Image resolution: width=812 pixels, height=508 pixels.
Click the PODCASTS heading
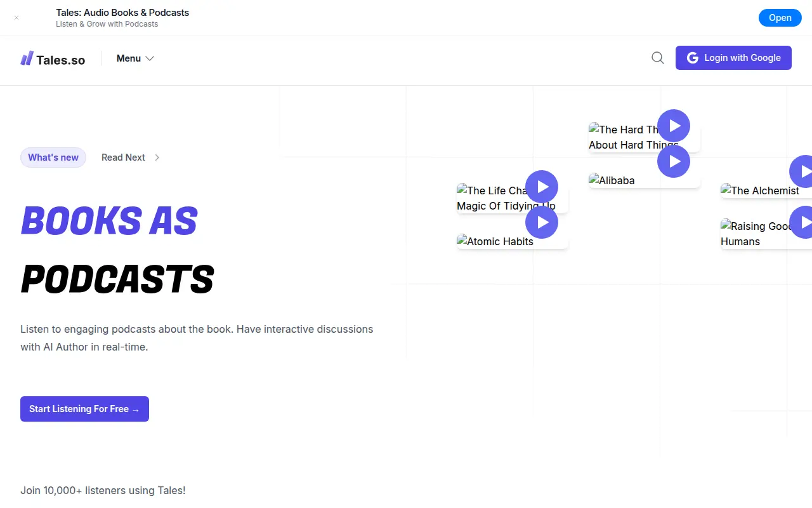click(117, 279)
